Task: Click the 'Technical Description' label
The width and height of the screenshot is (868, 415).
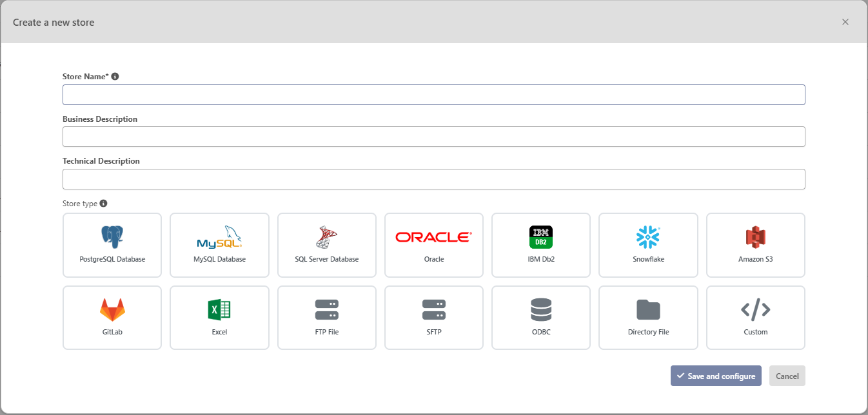Action: pyautogui.click(x=101, y=161)
